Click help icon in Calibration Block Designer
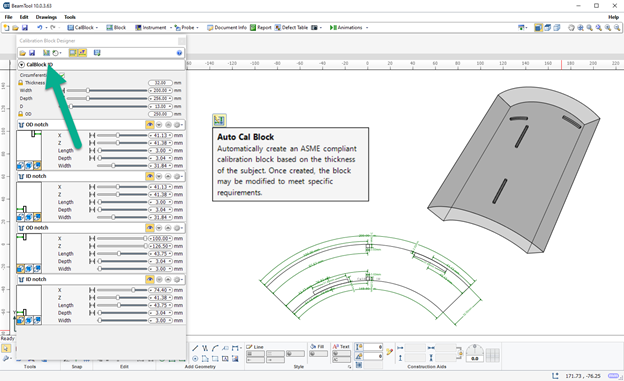Image resolution: width=624 pixels, height=381 pixels. pos(179,53)
